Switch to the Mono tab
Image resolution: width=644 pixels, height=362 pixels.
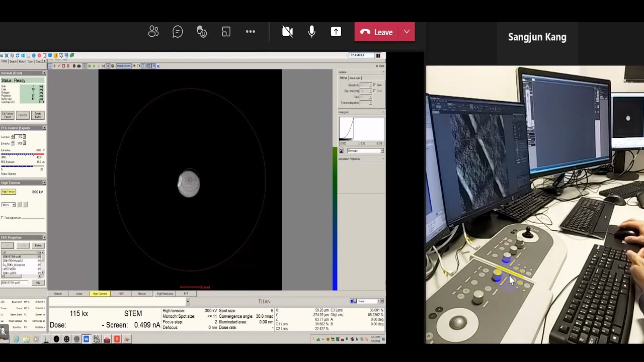click(22, 61)
